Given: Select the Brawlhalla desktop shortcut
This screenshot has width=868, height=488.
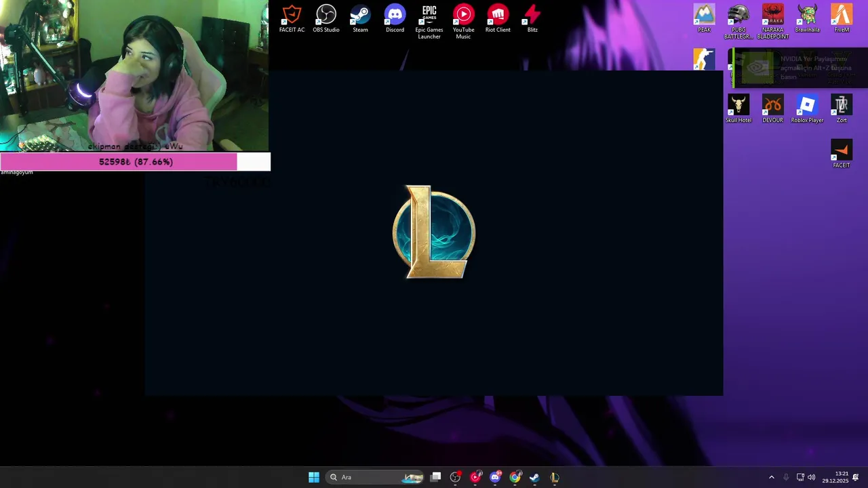Looking at the screenshot, I should coord(807,19).
